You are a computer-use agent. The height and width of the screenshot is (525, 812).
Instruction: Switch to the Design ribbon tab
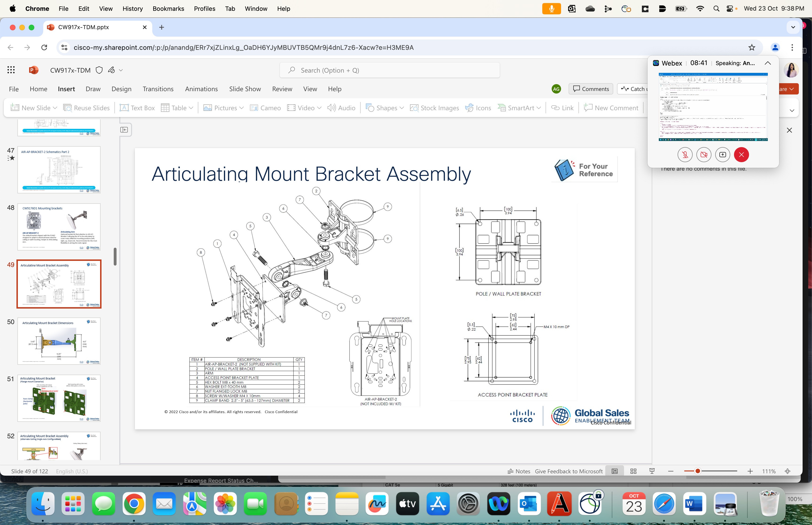tap(121, 89)
